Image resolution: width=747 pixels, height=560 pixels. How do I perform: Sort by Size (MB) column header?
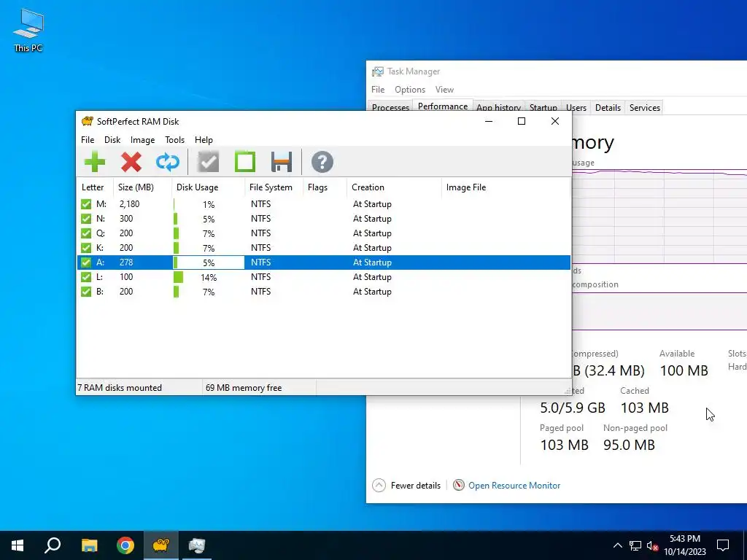point(142,187)
